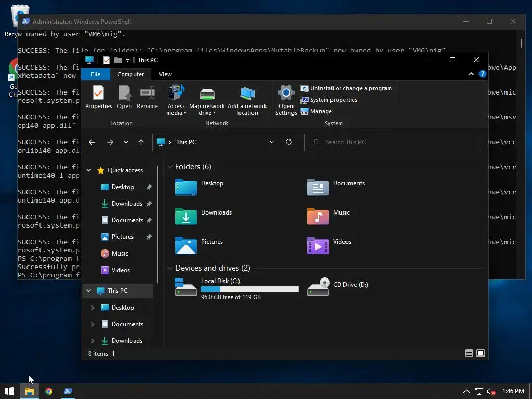The image size is (532, 399).
Task: Collapse the This PC tree node
Action: [x=89, y=291]
